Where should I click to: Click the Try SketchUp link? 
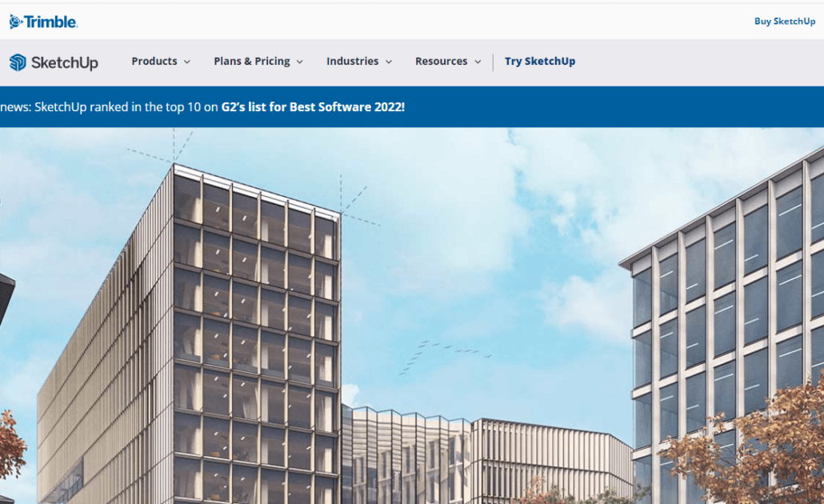point(540,61)
